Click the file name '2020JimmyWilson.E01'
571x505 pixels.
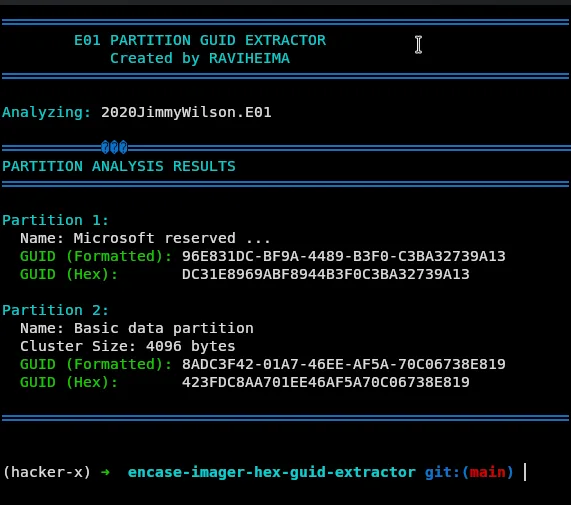pyautogui.click(x=186, y=112)
